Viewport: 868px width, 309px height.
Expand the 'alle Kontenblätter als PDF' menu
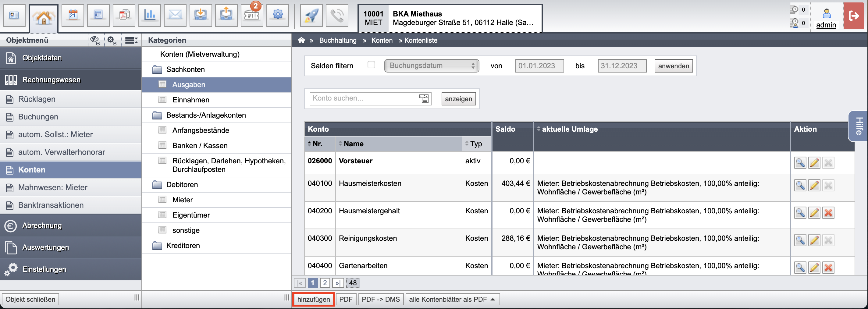pos(452,299)
